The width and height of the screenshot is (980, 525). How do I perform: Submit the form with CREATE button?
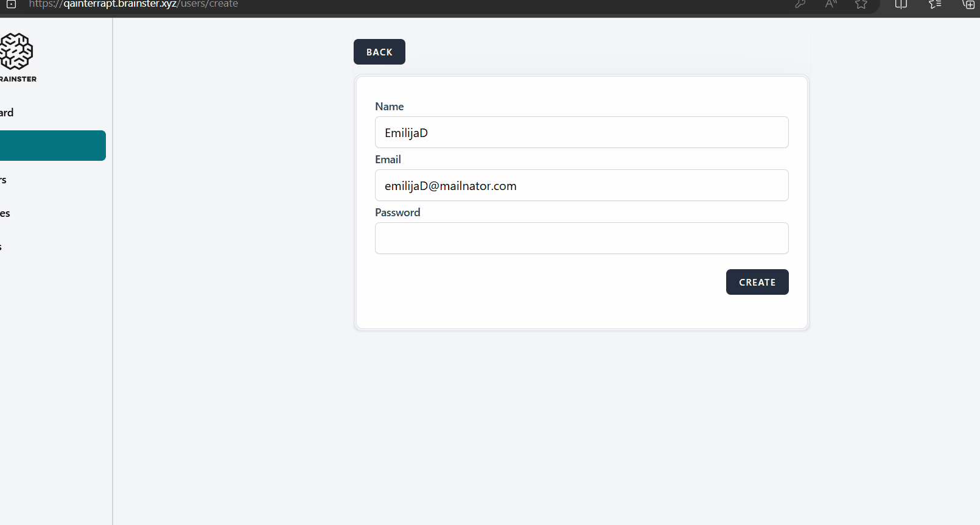[x=757, y=282]
